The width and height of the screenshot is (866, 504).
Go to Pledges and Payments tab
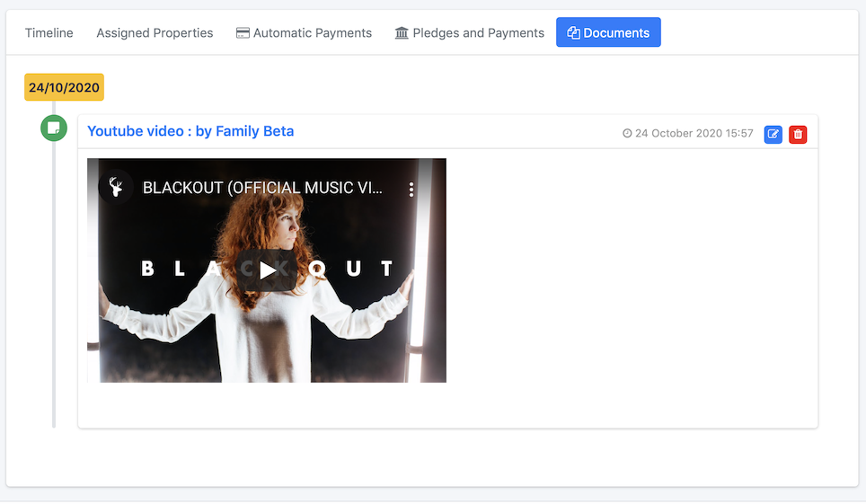pos(470,32)
